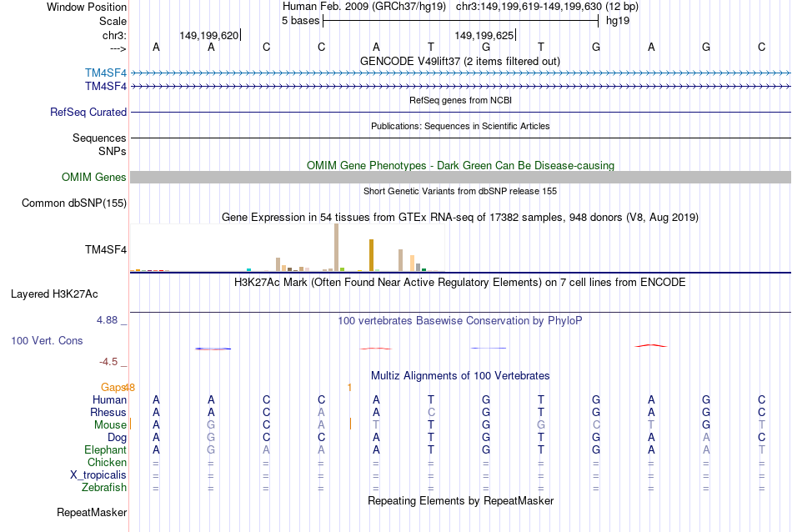792x532 pixels.
Task: Click the Human Feb. 2009 position header
Action: tap(460, 7)
